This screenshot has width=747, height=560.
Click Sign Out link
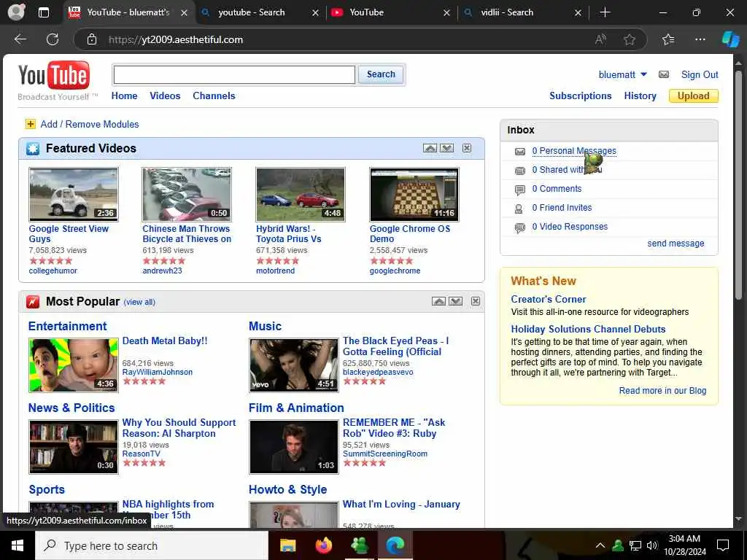(700, 74)
